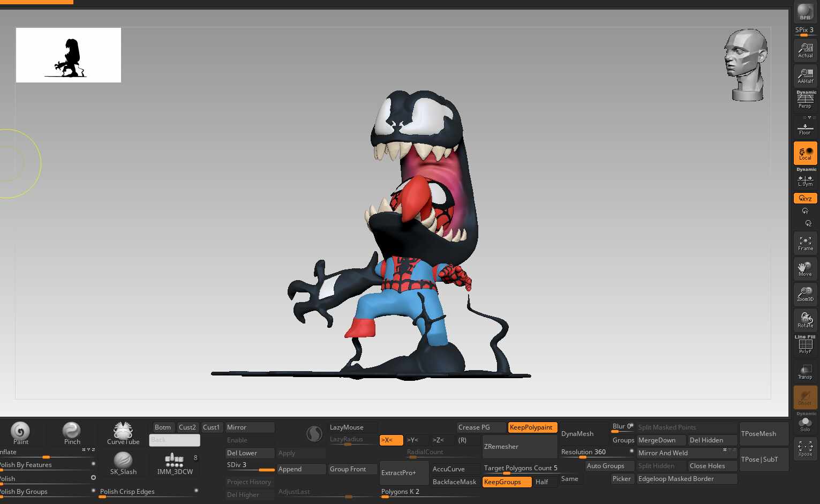Disable the KeepPolypaint option
The image size is (820, 504).
(x=532, y=427)
